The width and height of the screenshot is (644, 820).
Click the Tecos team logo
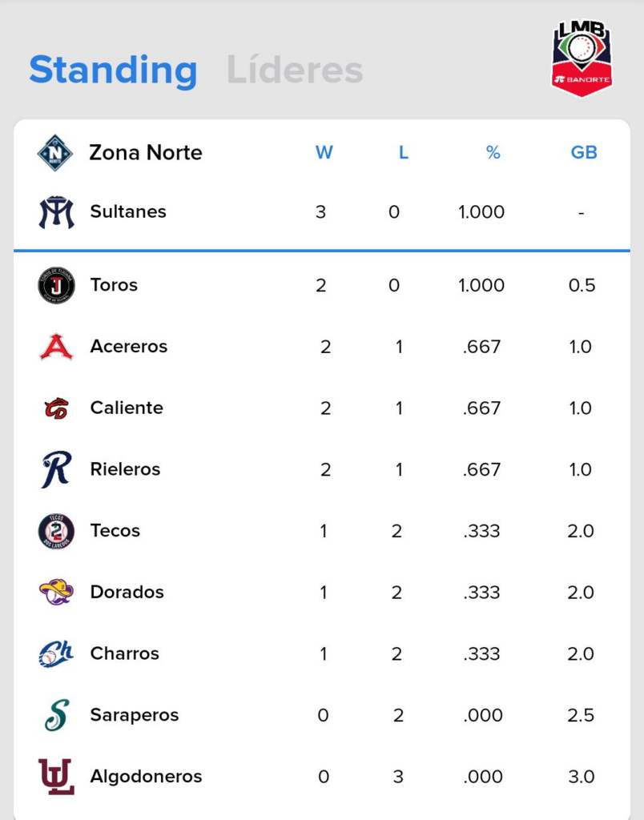[x=56, y=531]
